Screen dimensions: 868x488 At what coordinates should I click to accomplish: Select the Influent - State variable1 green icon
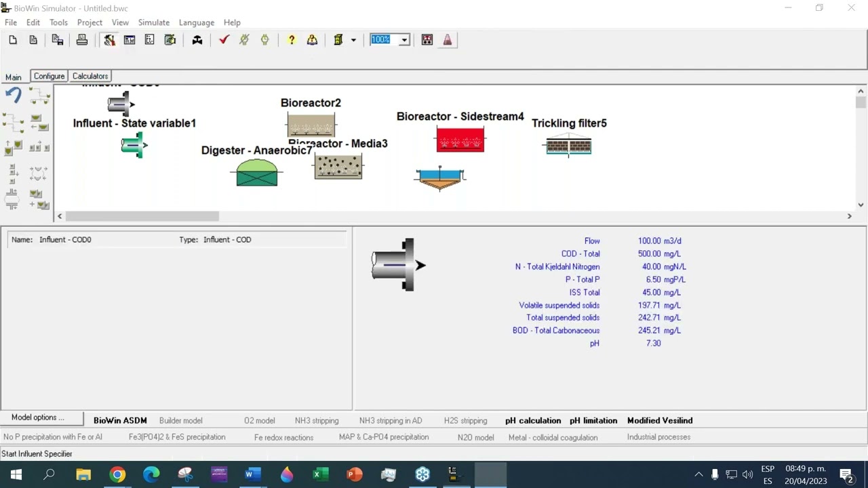134,145
